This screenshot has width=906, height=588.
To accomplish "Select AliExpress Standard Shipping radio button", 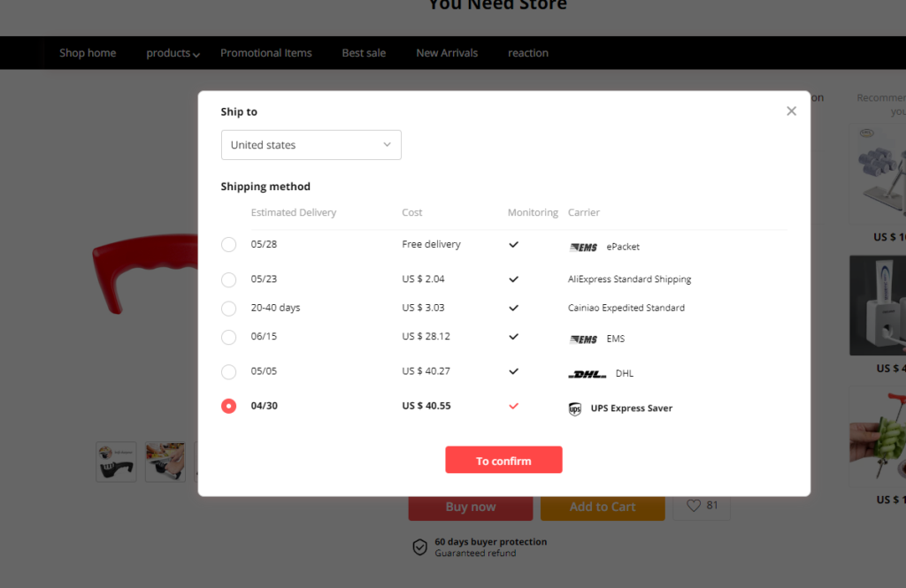I will (x=229, y=279).
